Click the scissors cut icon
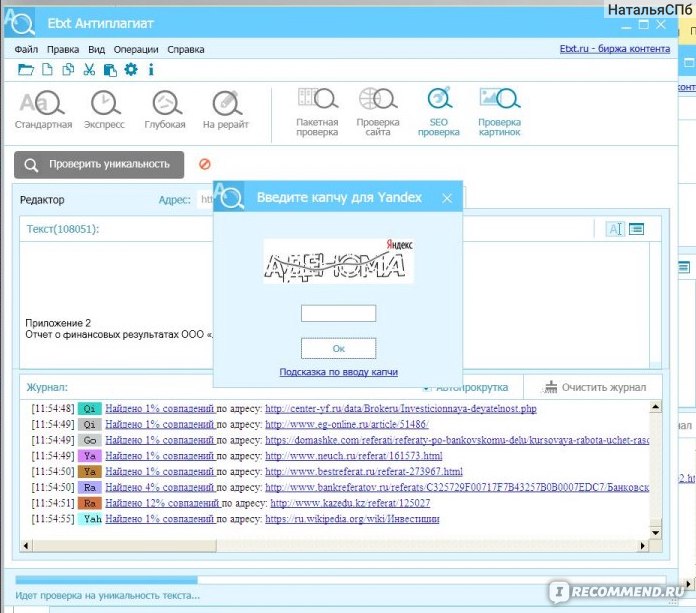 [89, 70]
